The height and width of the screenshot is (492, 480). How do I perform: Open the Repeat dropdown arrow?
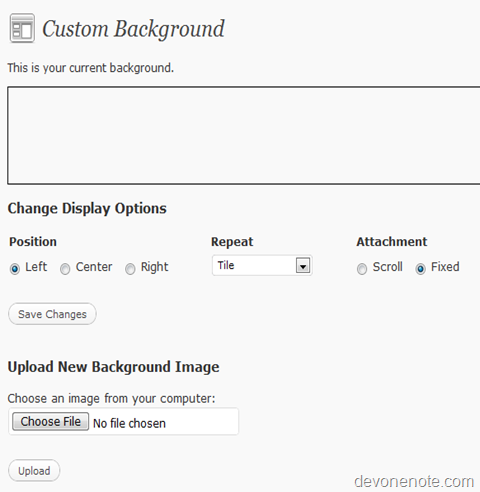pyautogui.click(x=303, y=266)
